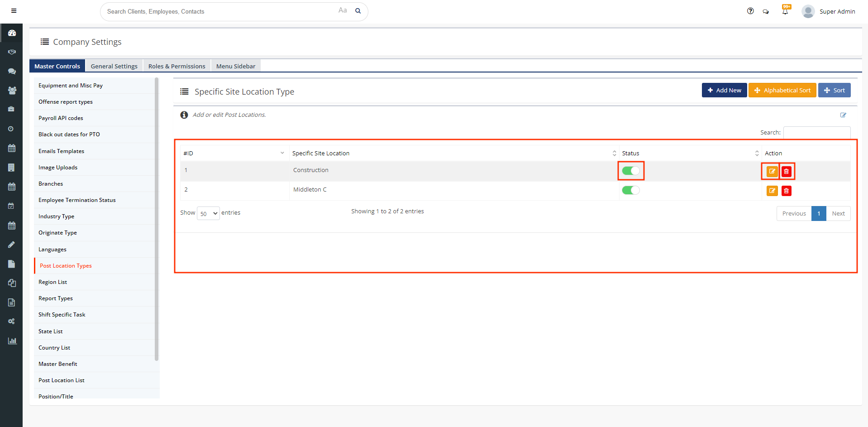Screen dimensions: 868x427
Task: Delete the Middleton C location entry
Action: point(786,191)
